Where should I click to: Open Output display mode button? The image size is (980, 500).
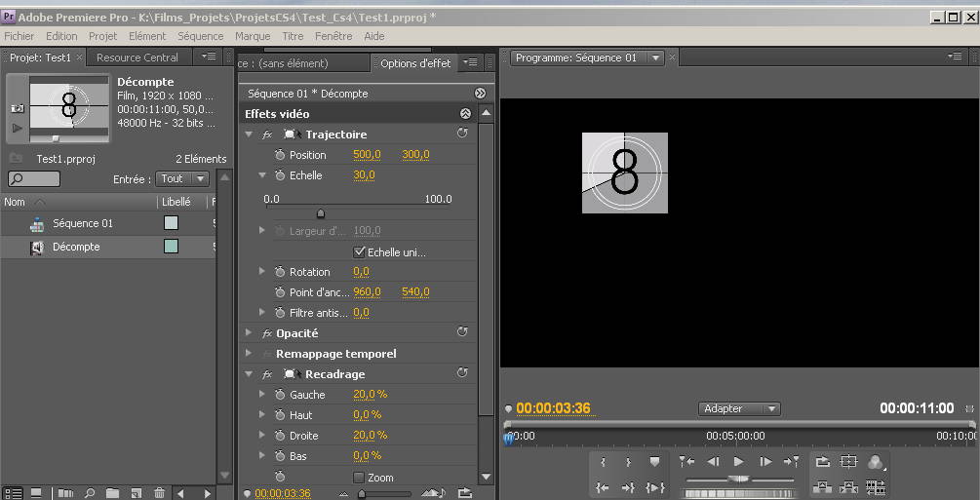(876, 463)
